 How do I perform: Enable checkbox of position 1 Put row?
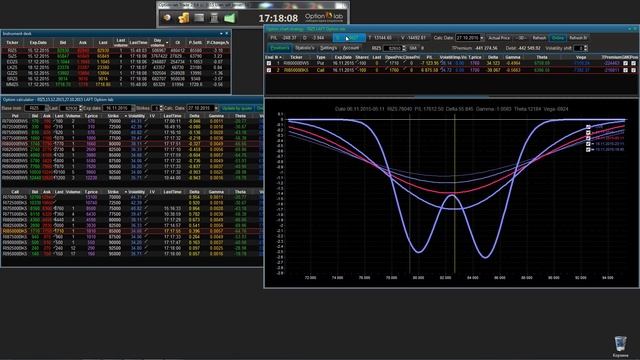(x=269, y=63)
